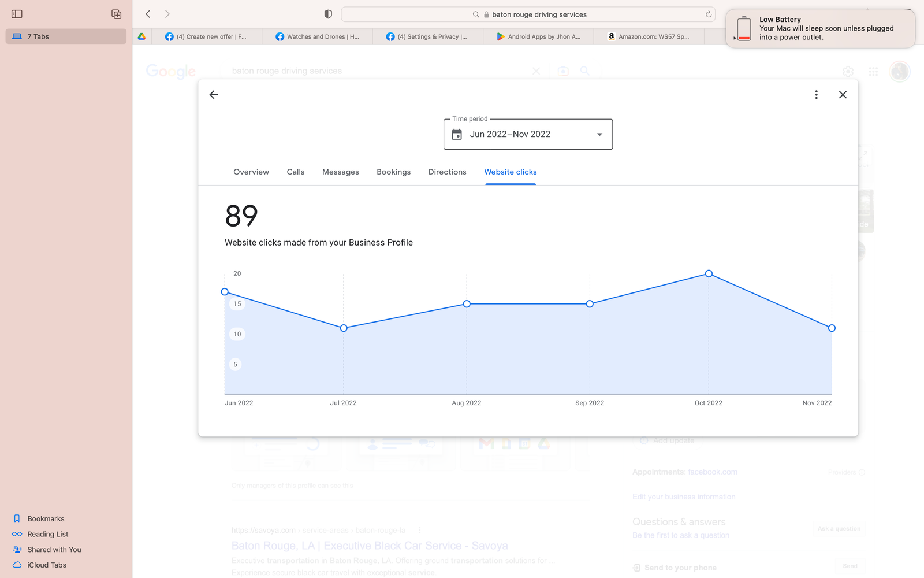Open the Messages tab

coord(340,172)
